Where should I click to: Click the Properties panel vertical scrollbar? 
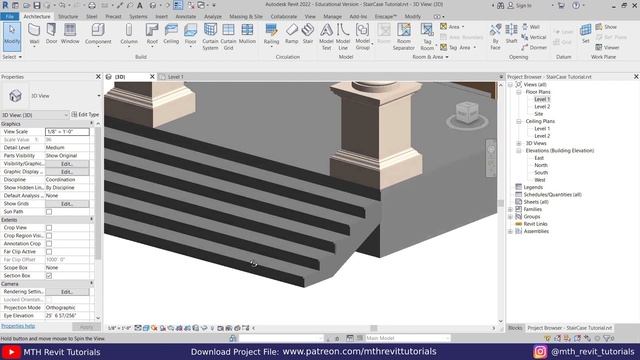pos(98,192)
